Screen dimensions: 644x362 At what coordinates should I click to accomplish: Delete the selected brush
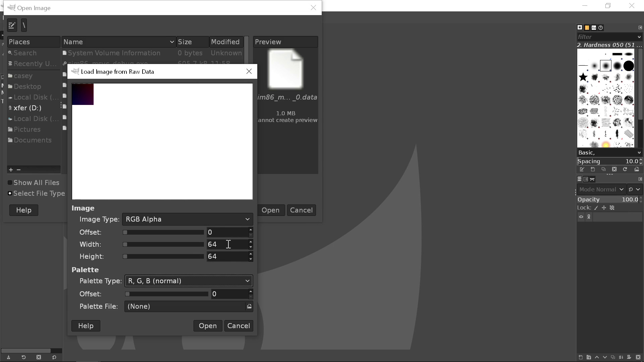pos(614,169)
